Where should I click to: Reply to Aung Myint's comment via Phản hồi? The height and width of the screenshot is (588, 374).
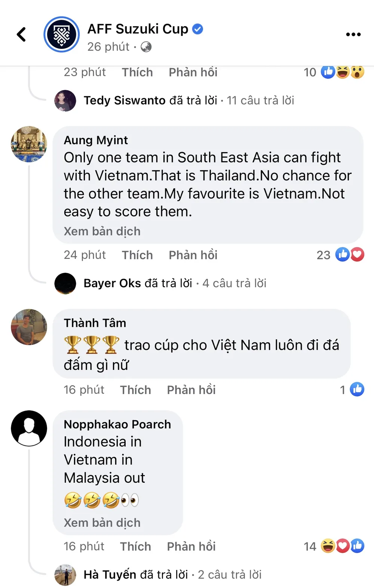pyautogui.click(x=193, y=255)
